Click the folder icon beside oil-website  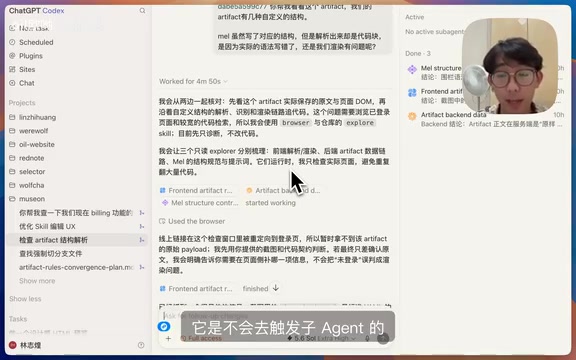tap(12, 144)
